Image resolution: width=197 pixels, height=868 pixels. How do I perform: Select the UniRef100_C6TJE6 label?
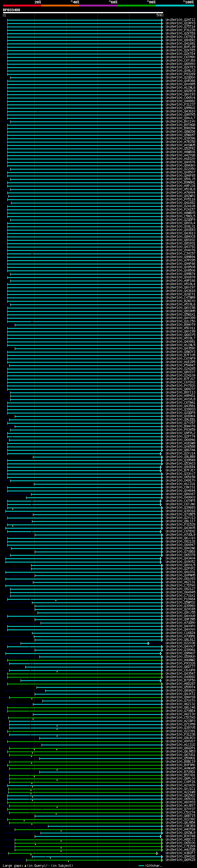pos(180,60)
